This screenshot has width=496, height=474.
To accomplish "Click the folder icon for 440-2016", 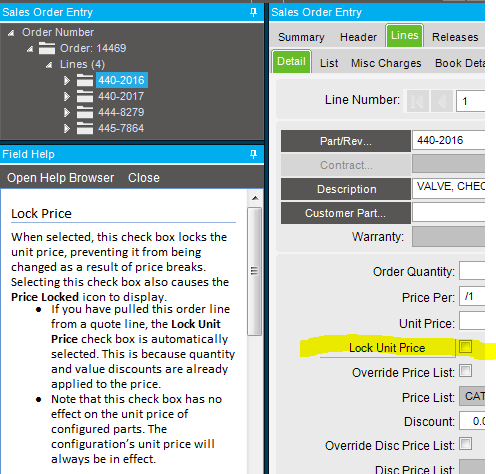I will (x=85, y=80).
